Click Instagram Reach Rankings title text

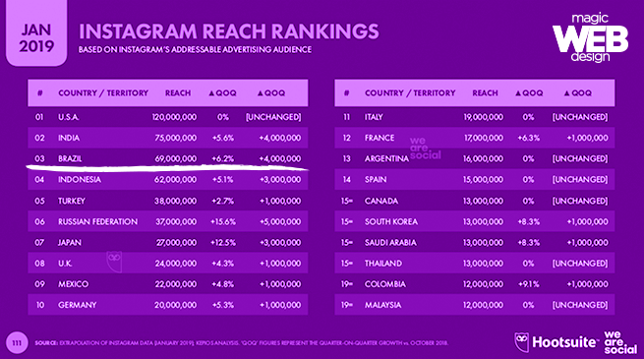pos(228,31)
